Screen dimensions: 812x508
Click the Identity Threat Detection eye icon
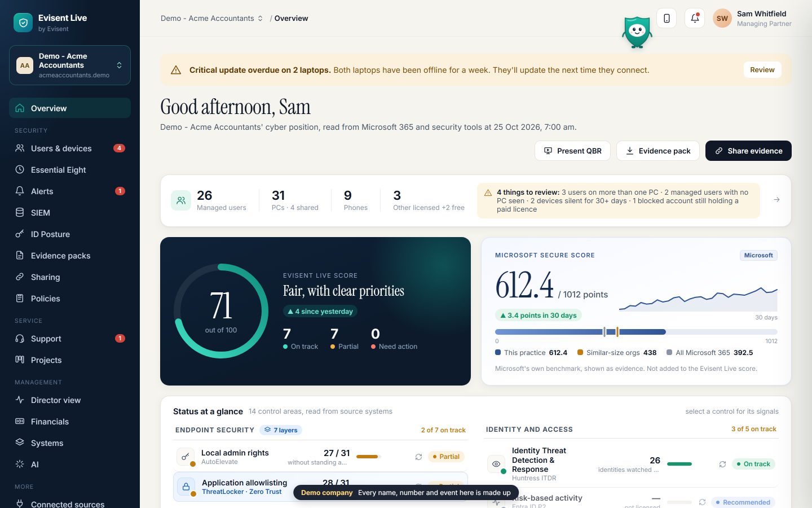(x=496, y=464)
